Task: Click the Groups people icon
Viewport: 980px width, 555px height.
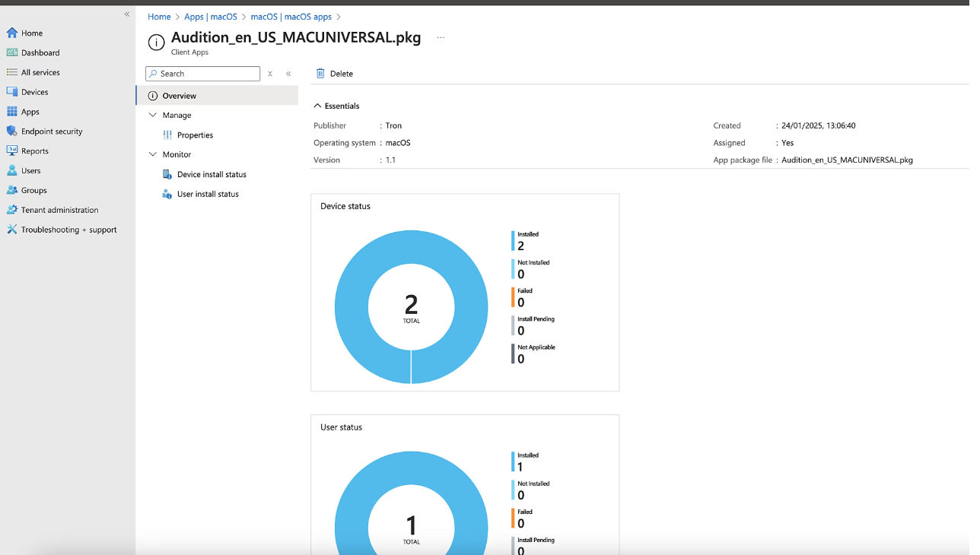Action: 11,190
